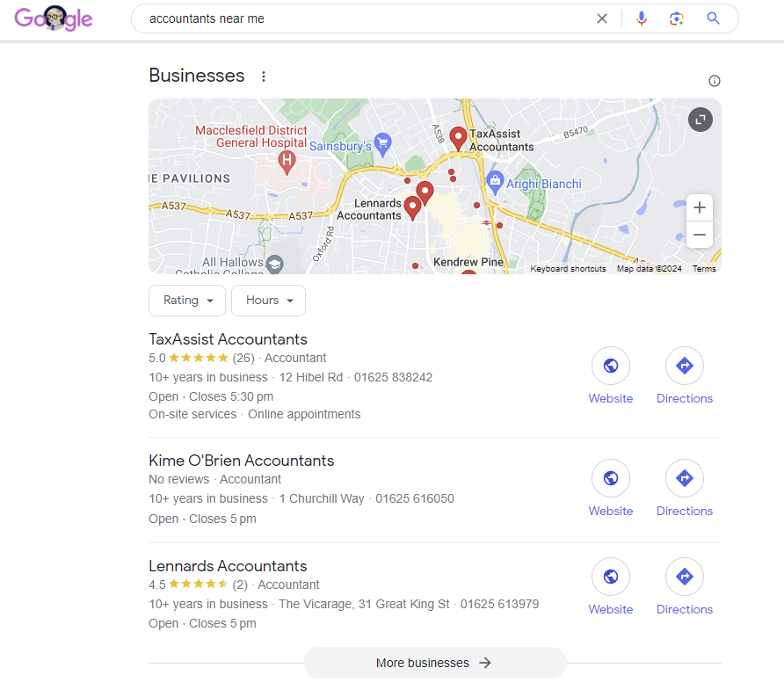
Task: Open TaxAssist Accountants business listing
Action: click(x=228, y=339)
